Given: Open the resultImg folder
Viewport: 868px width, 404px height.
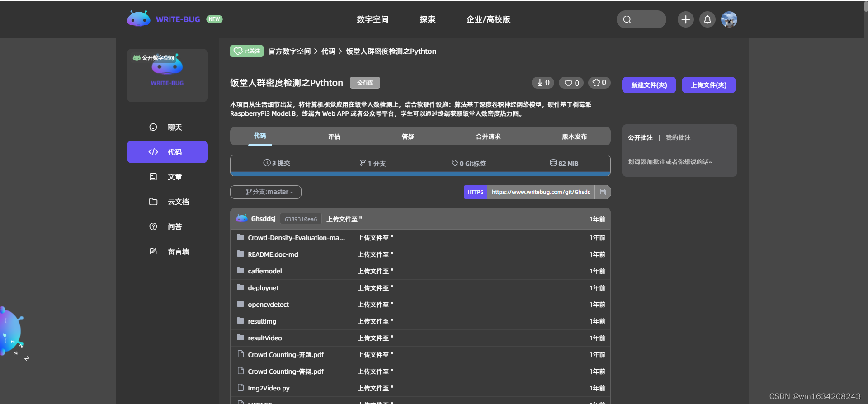Looking at the screenshot, I should [262, 321].
